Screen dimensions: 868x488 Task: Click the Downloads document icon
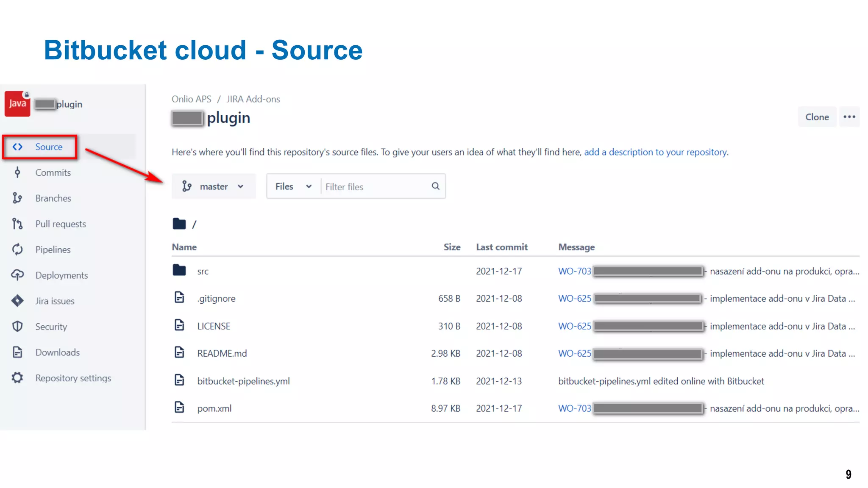coord(17,352)
